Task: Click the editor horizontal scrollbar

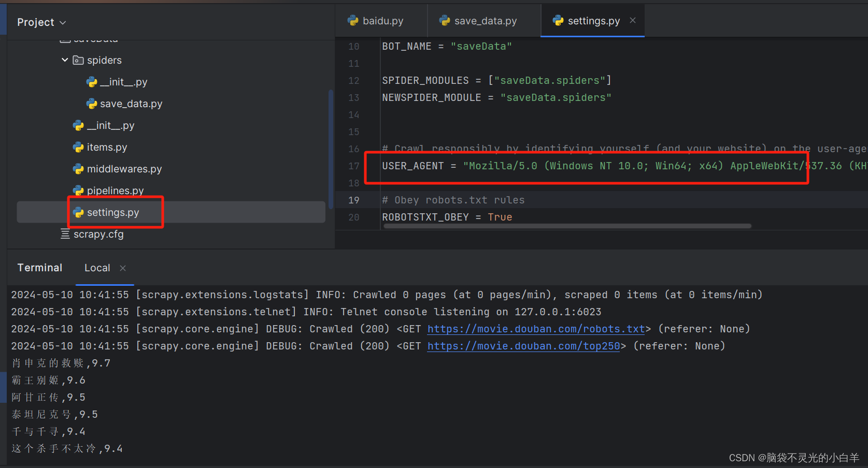Action: click(x=567, y=226)
